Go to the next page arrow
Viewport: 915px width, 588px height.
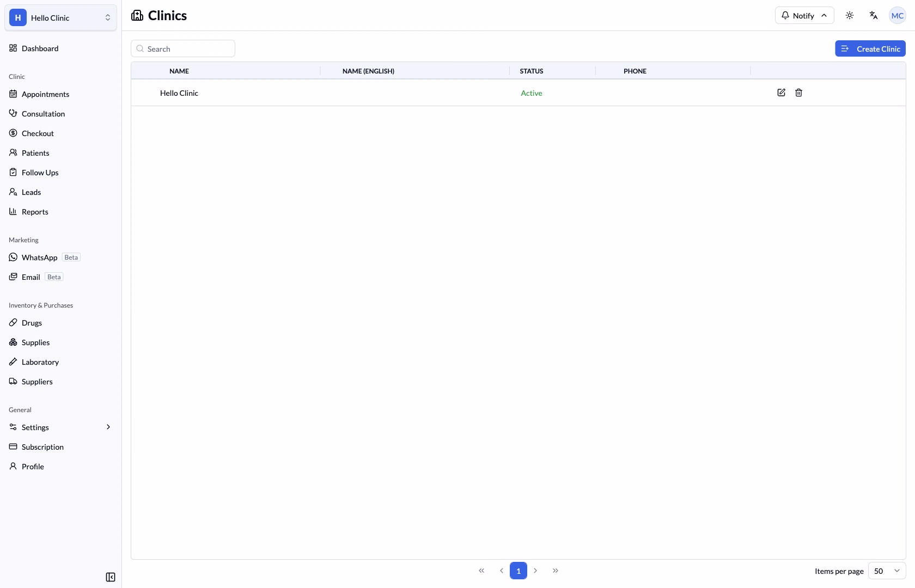click(x=535, y=571)
